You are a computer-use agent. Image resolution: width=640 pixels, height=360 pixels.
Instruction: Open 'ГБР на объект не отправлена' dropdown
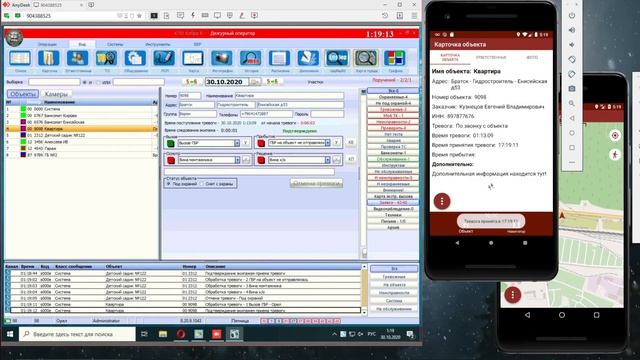[327, 143]
